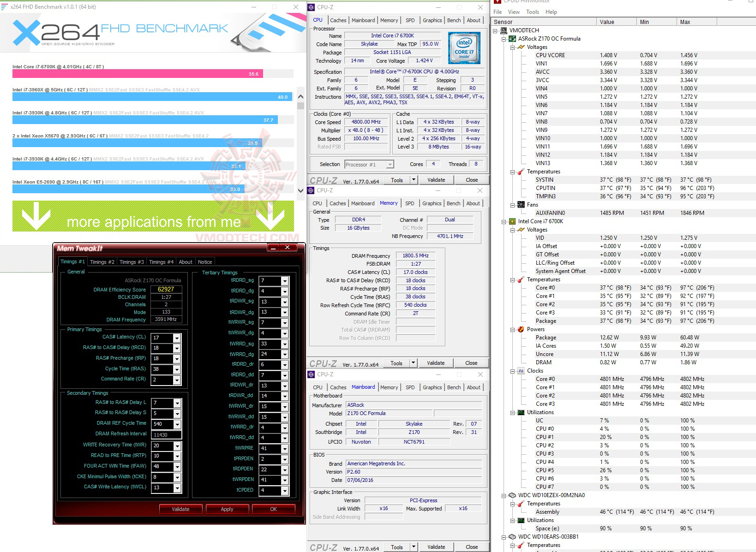Image resolution: width=756 pixels, height=552 pixels.
Task: Open the File menu in HWMonitor
Action: (x=497, y=12)
